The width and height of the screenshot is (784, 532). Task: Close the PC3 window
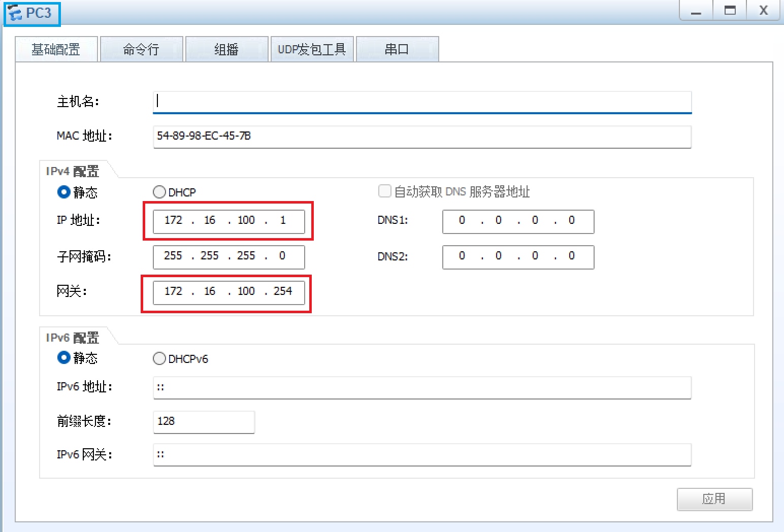tap(763, 11)
